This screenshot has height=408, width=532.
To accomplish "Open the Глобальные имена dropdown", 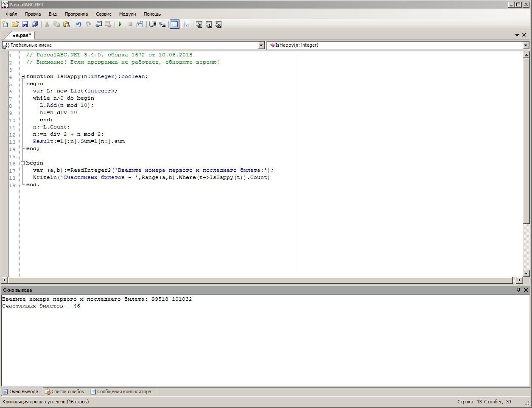I will 261,45.
